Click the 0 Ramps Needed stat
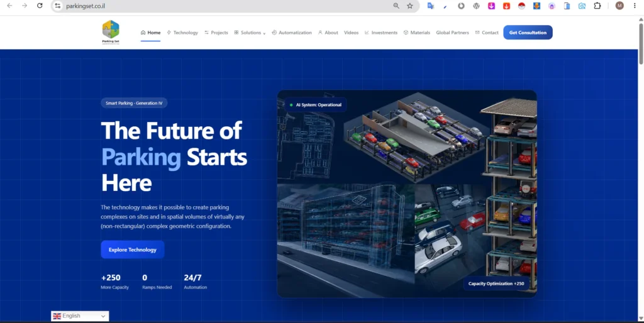Screen dimensions: 644x323 pos(157,282)
